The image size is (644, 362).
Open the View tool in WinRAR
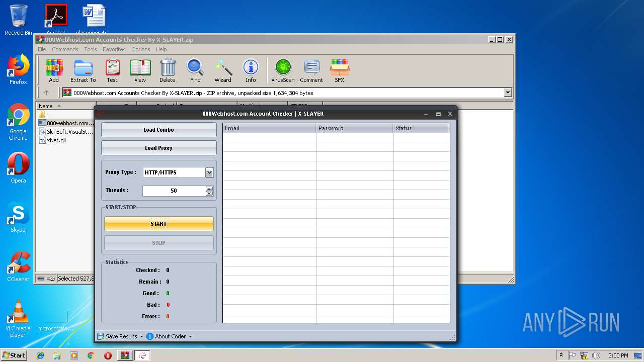[140, 71]
